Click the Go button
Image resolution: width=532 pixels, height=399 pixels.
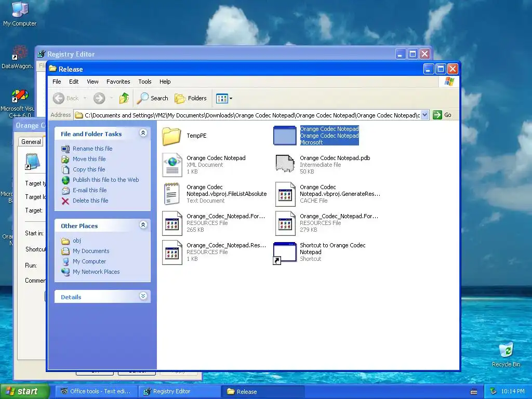[442, 115]
